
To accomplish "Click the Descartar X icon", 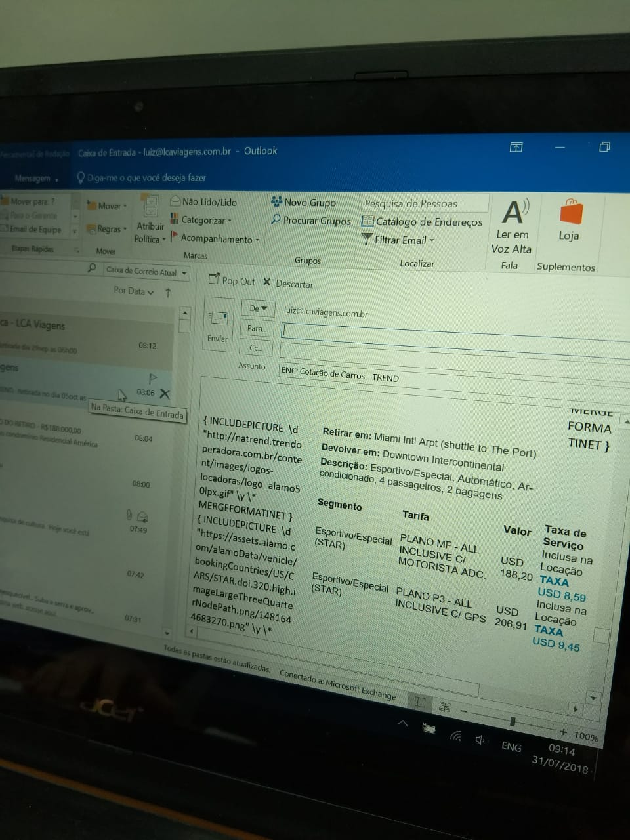I will pos(266,282).
